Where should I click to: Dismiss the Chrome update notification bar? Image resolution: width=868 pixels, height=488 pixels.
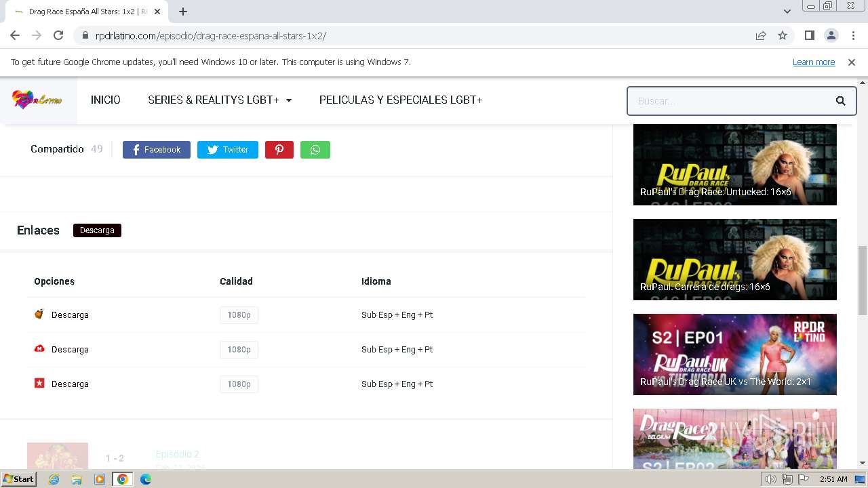[852, 62]
